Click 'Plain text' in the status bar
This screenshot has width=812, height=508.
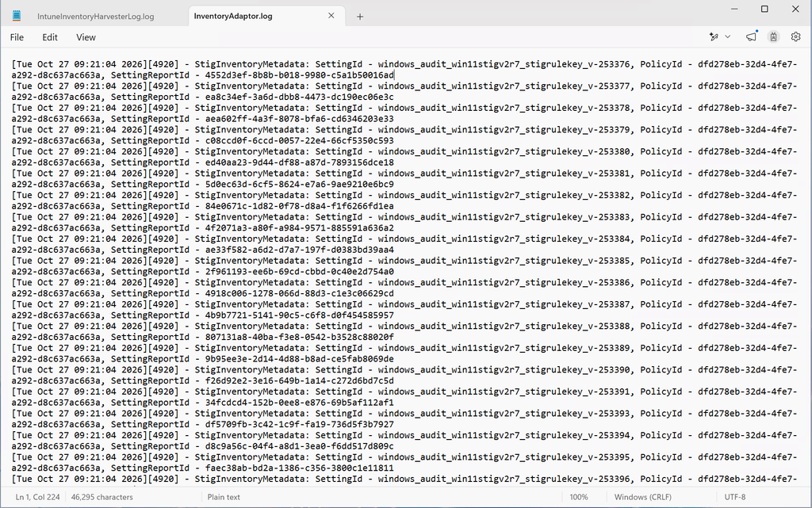pyautogui.click(x=224, y=497)
